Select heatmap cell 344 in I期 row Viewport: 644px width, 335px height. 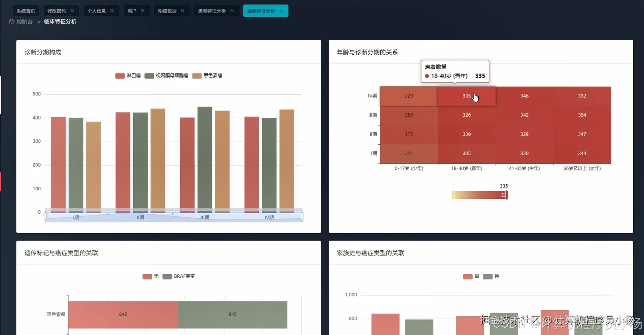[582, 154]
